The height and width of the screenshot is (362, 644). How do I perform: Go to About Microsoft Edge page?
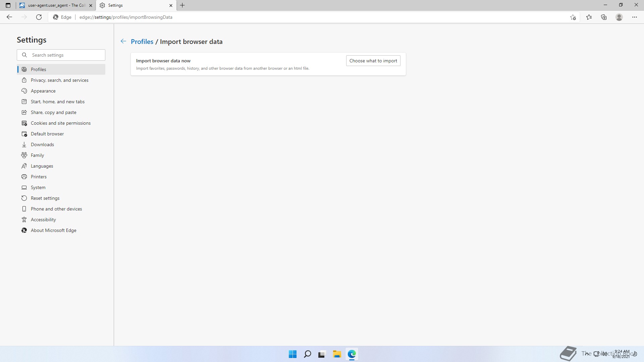tap(53, 230)
